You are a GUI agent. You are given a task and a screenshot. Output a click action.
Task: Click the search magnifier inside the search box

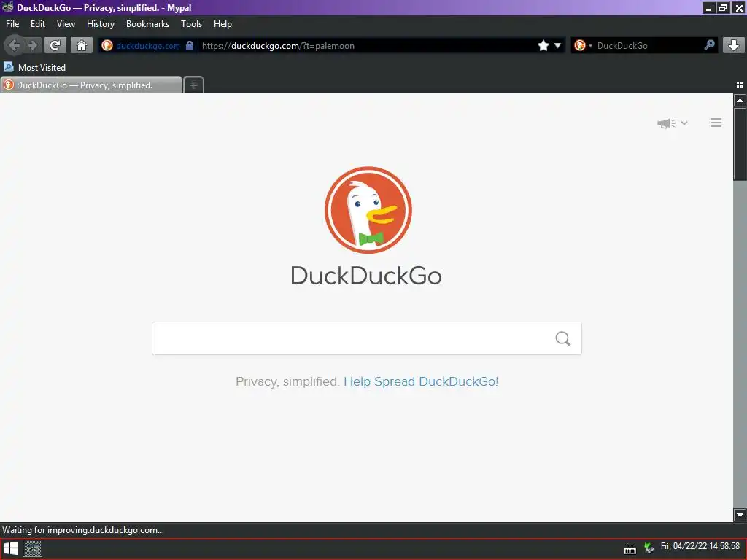(x=562, y=338)
